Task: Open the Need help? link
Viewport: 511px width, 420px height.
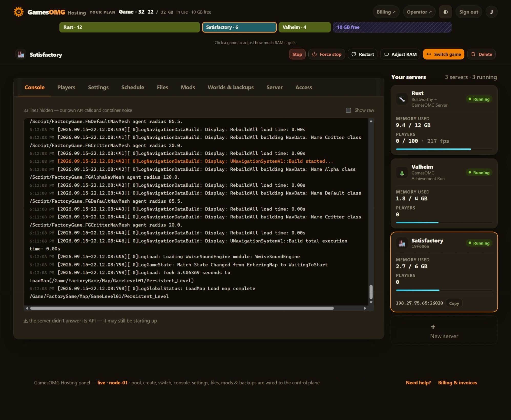Action: (x=418, y=383)
